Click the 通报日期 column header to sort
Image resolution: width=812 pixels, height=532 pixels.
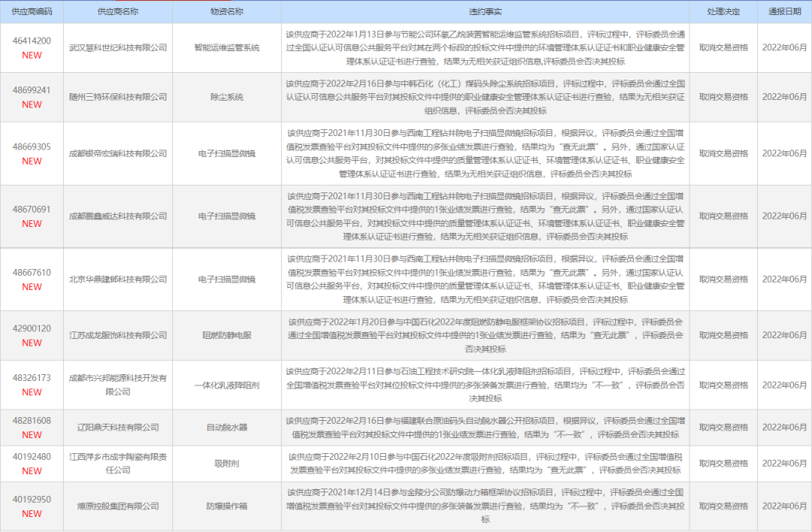tap(784, 9)
